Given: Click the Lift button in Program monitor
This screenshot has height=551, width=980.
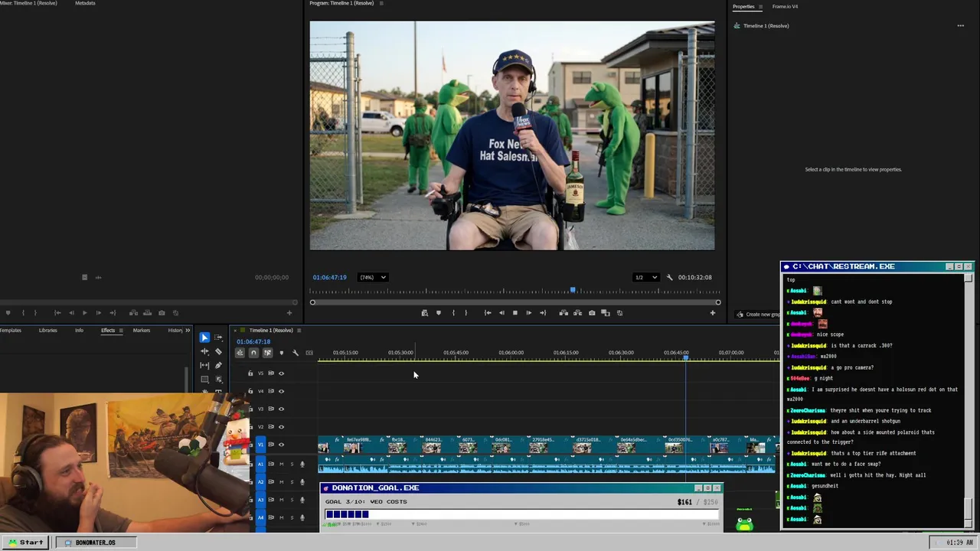Looking at the screenshot, I should 563,312.
